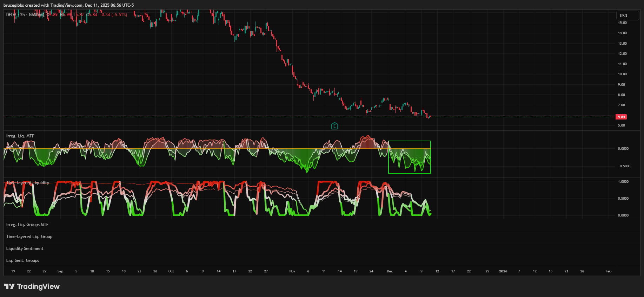Viewport: 644px width, 297px height.
Task: Select the green rectangle drawing on indicator
Action: coord(409,141)
